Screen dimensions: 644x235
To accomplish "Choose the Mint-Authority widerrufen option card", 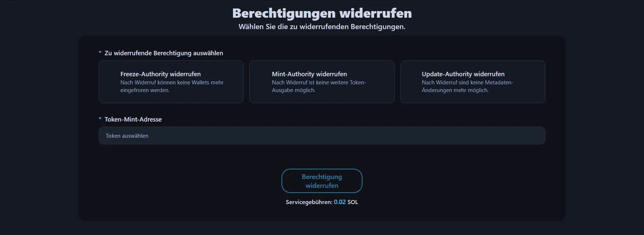I will pos(322,82).
